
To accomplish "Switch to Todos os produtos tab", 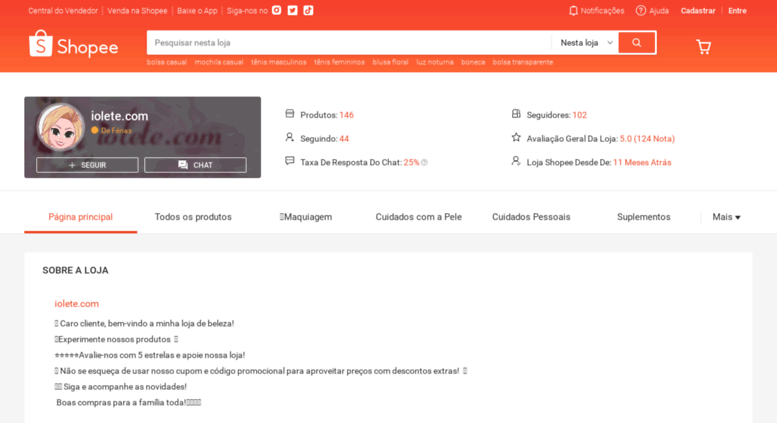I will (x=193, y=217).
